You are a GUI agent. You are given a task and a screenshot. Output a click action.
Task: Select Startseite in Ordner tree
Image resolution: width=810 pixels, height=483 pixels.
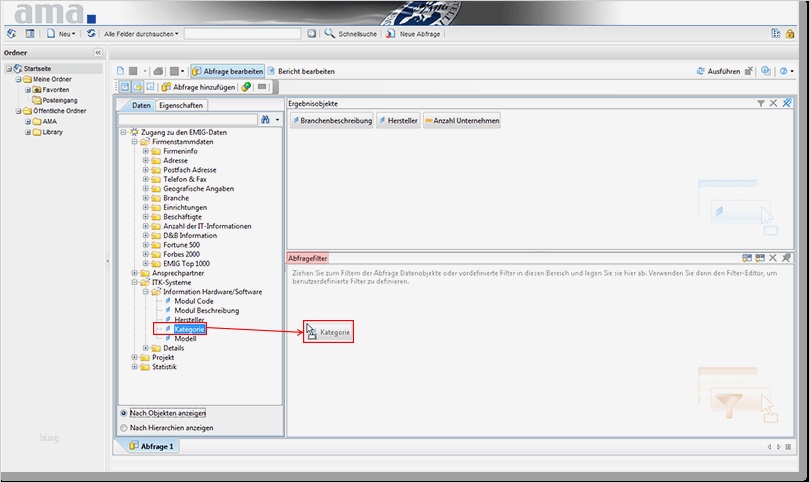(37, 68)
